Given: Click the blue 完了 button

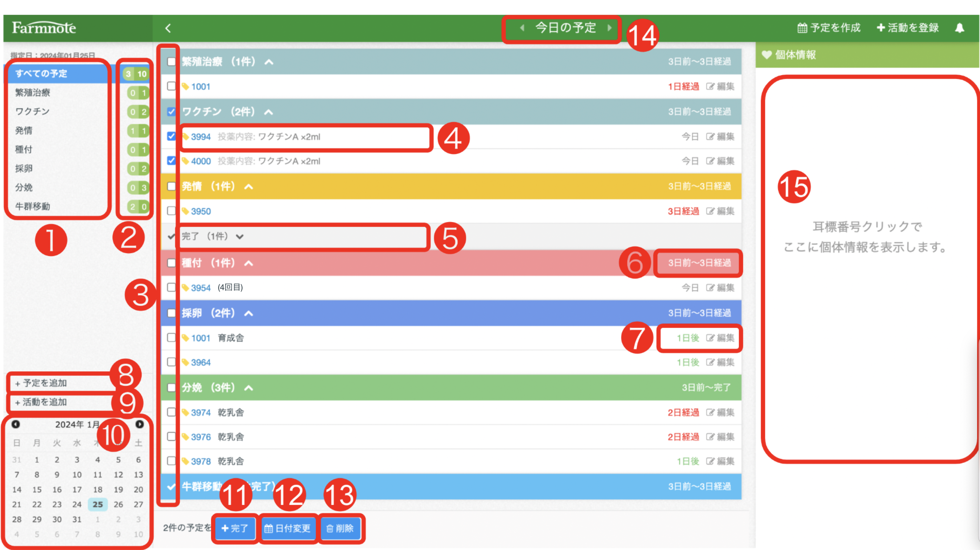Looking at the screenshot, I should tap(235, 528).
